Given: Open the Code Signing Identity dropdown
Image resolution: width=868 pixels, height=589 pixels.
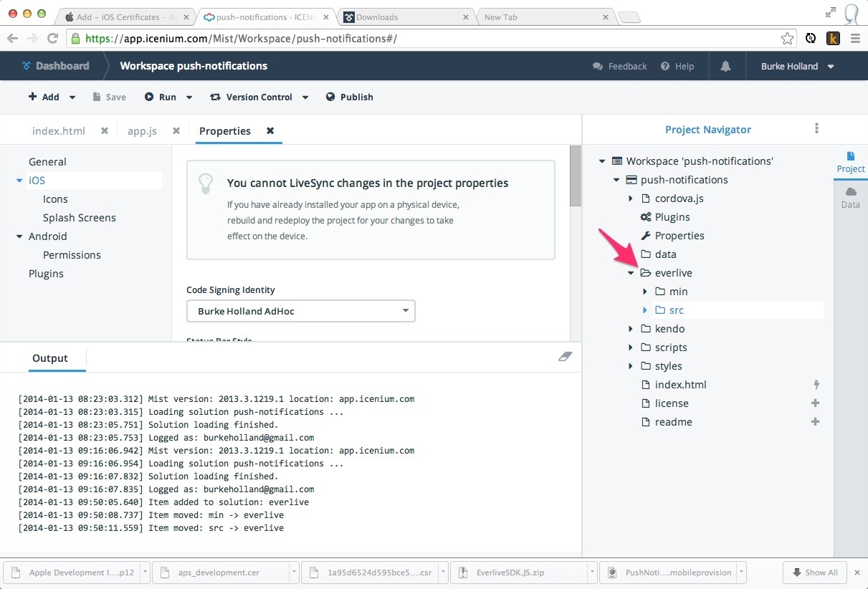Looking at the screenshot, I should [300, 311].
